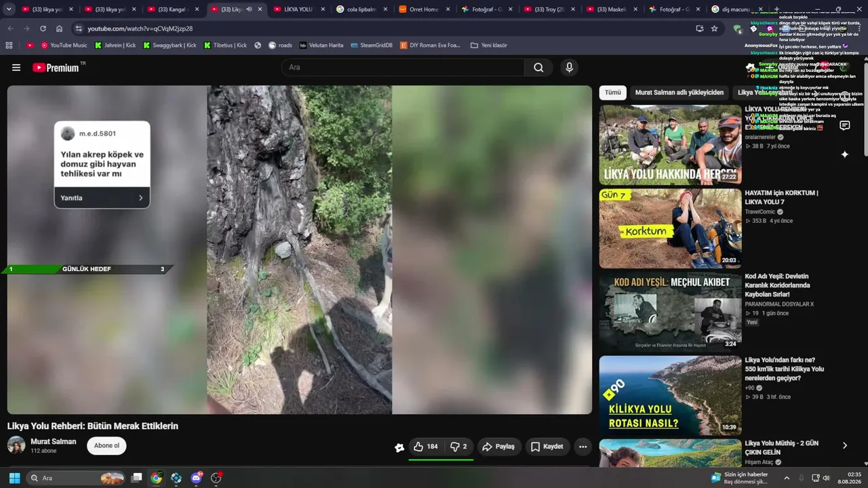The height and width of the screenshot is (488, 868).
Task: Like the video with thumbs up
Action: click(426, 447)
